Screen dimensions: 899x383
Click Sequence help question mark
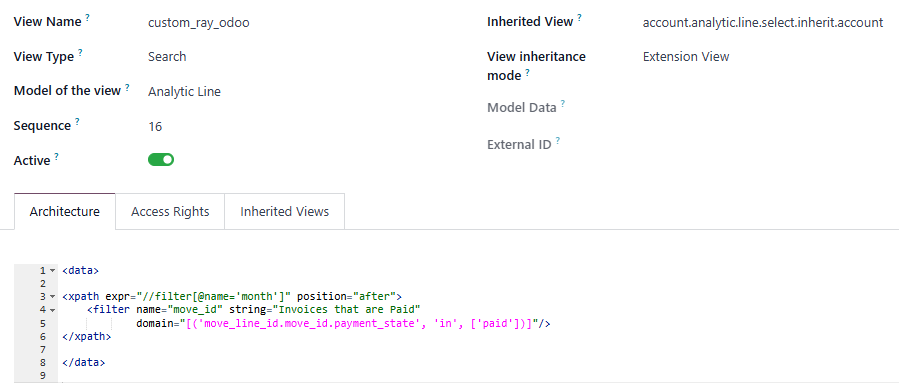click(77, 122)
